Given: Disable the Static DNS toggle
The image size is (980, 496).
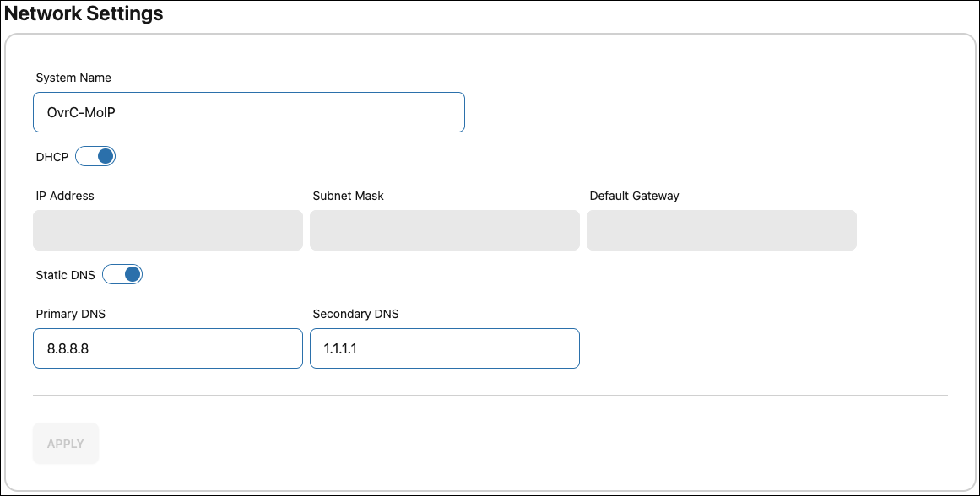Looking at the screenshot, I should click(122, 274).
